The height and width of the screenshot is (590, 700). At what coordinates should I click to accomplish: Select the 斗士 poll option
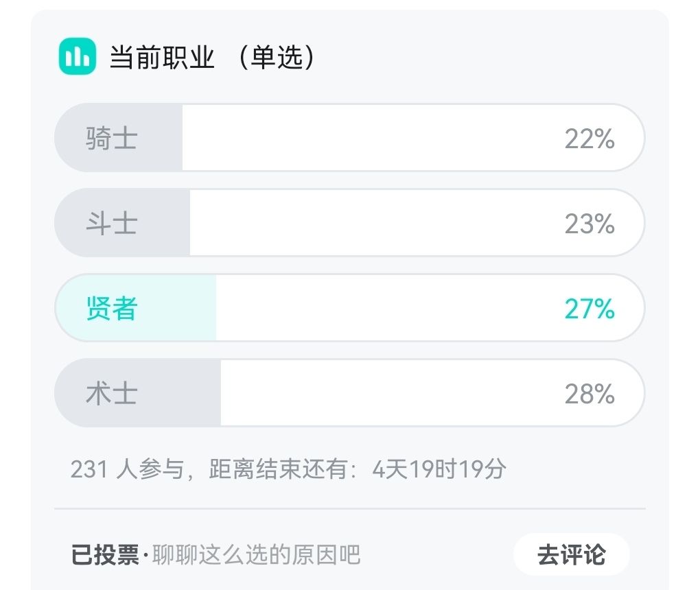pos(349,223)
